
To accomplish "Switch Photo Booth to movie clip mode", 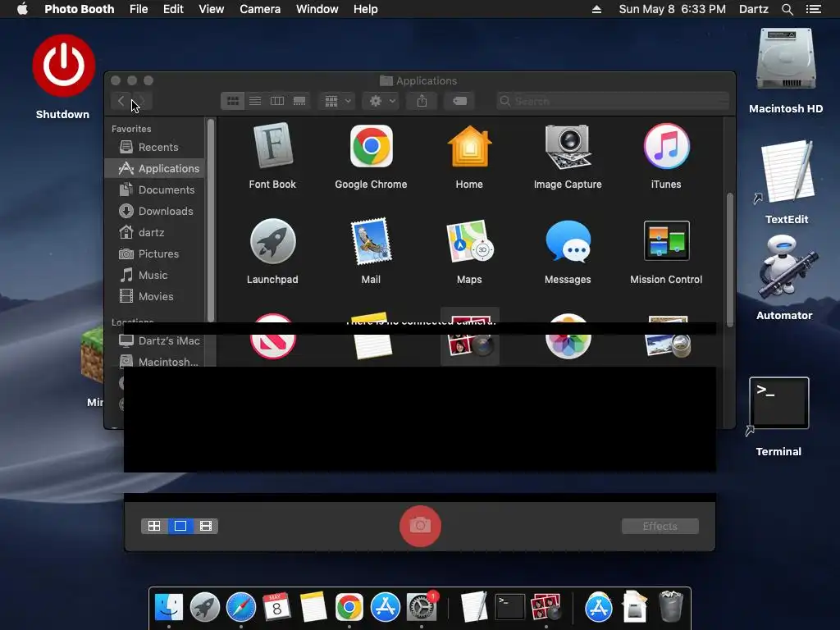I will tap(206, 526).
